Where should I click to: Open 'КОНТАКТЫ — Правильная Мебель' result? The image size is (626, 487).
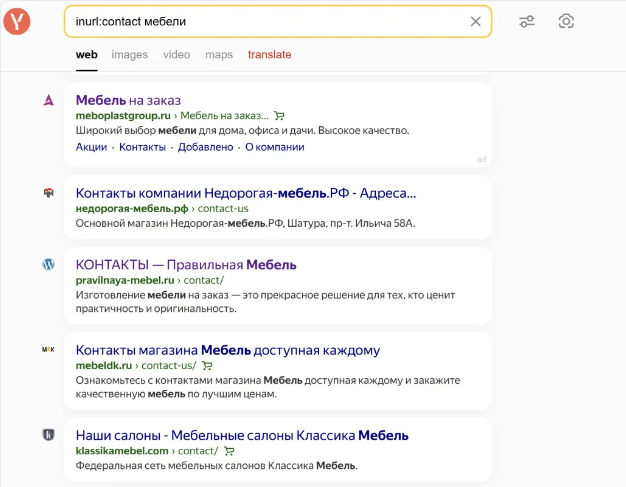(x=186, y=265)
